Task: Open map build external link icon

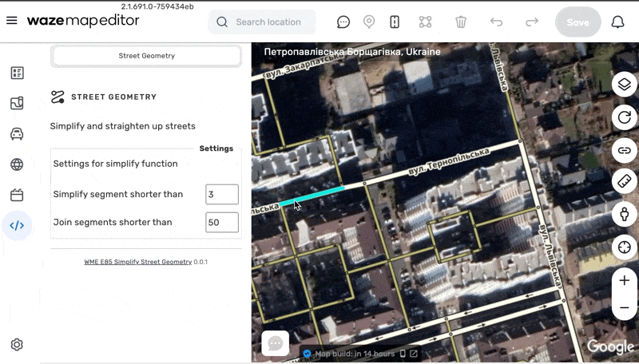Action: (413, 354)
